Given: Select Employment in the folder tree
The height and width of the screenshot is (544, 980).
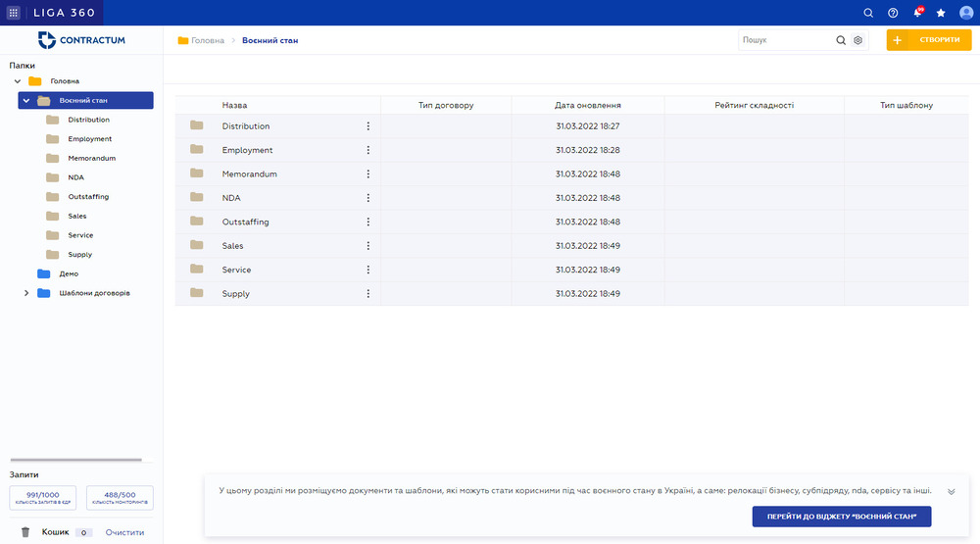Looking at the screenshot, I should click(x=90, y=139).
